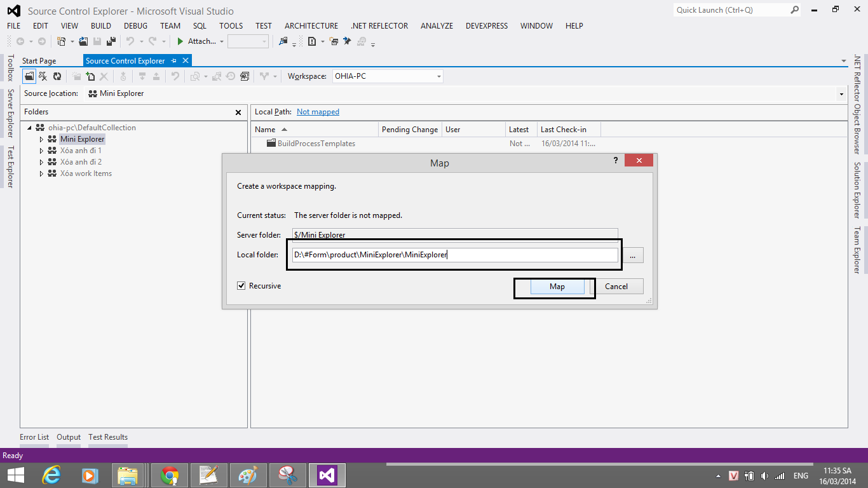This screenshot has width=868, height=488.
Task: Click the help question mark in Map dialog
Action: pos(615,161)
